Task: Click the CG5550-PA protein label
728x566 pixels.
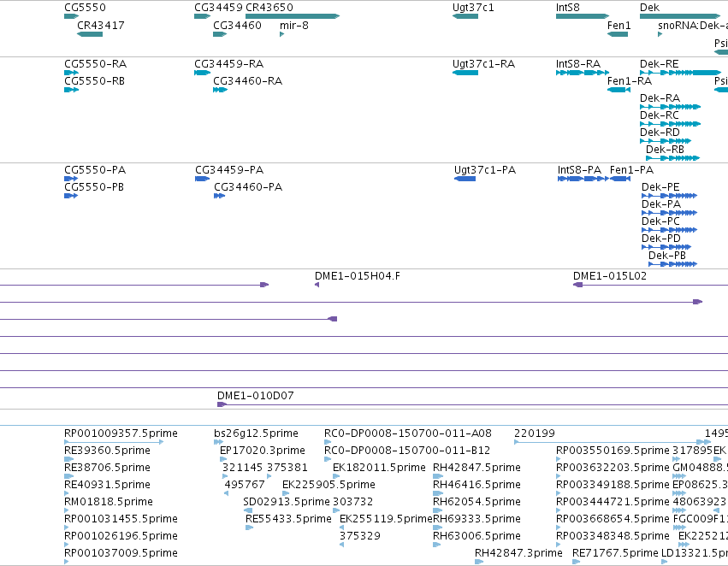Action: 95,170
